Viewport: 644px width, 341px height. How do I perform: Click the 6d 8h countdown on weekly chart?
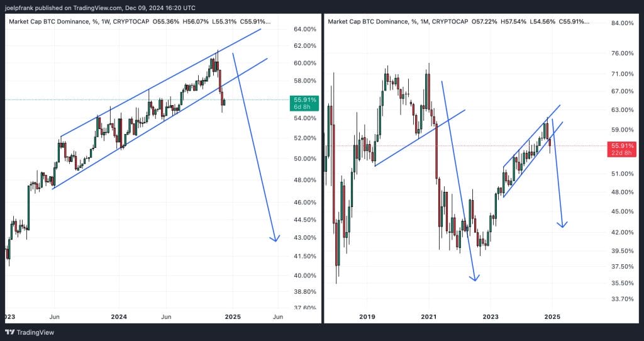(x=305, y=108)
